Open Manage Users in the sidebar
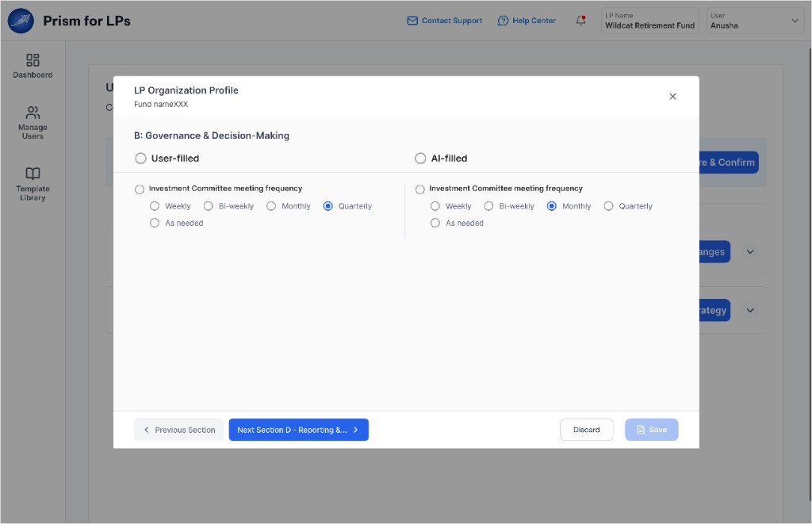Image resolution: width=812 pixels, height=524 pixels. click(33, 123)
